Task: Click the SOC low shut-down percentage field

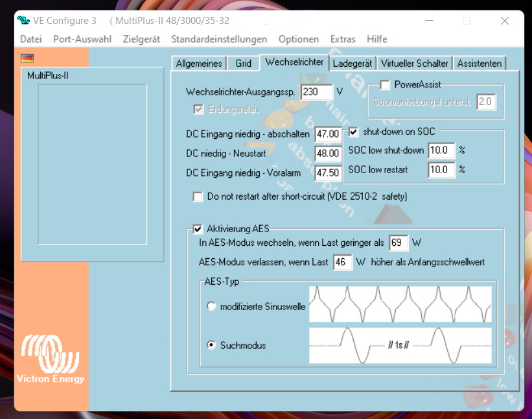Action: pyautogui.click(x=441, y=150)
